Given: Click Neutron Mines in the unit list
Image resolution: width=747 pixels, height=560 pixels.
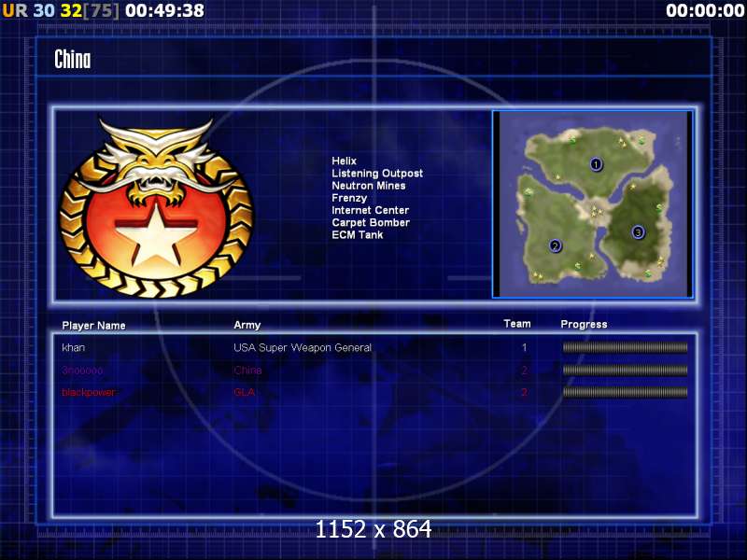Looking at the screenshot, I should 369,186.
